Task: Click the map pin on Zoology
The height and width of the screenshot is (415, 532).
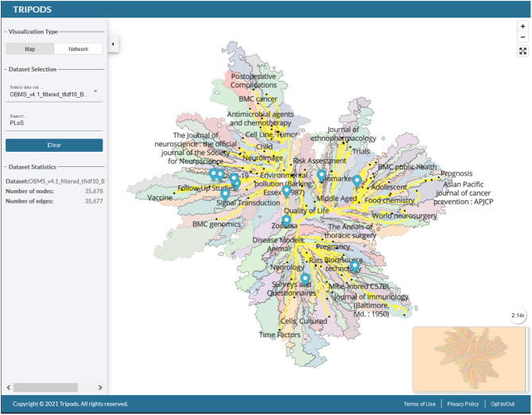Action: tap(286, 220)
